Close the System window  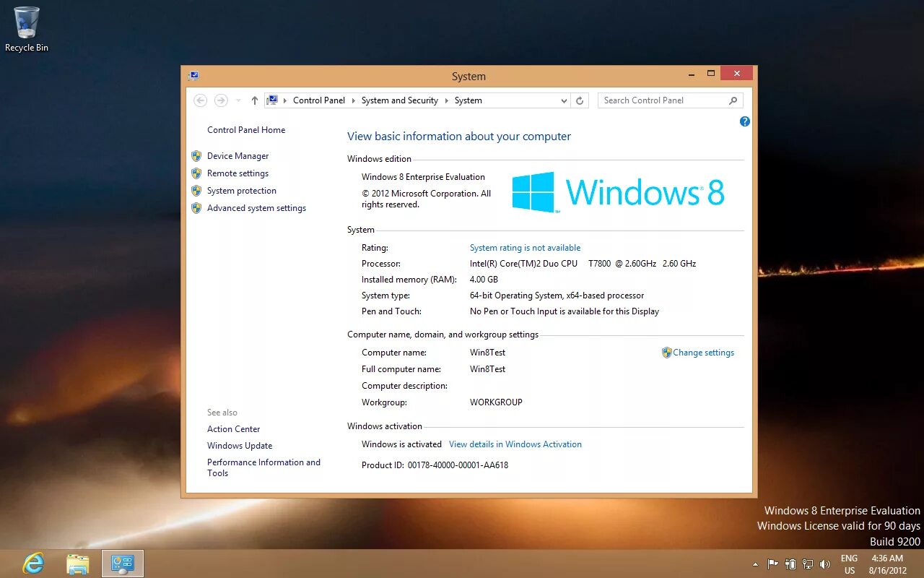[x=736, y=74]
